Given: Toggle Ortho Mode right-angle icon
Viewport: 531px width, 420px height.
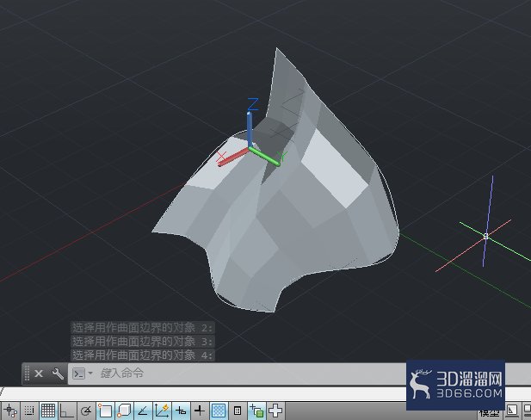Looking at the screenshot, I should [x=67, y=411].
